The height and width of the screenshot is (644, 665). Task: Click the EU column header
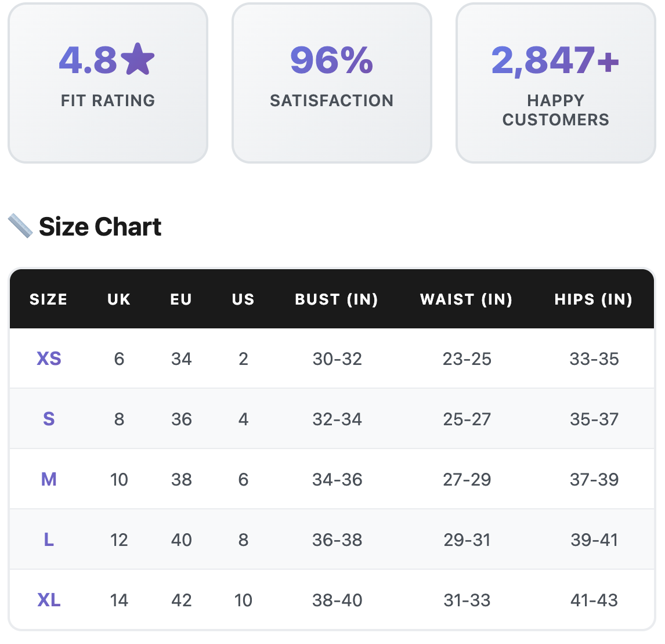(181, 299)
